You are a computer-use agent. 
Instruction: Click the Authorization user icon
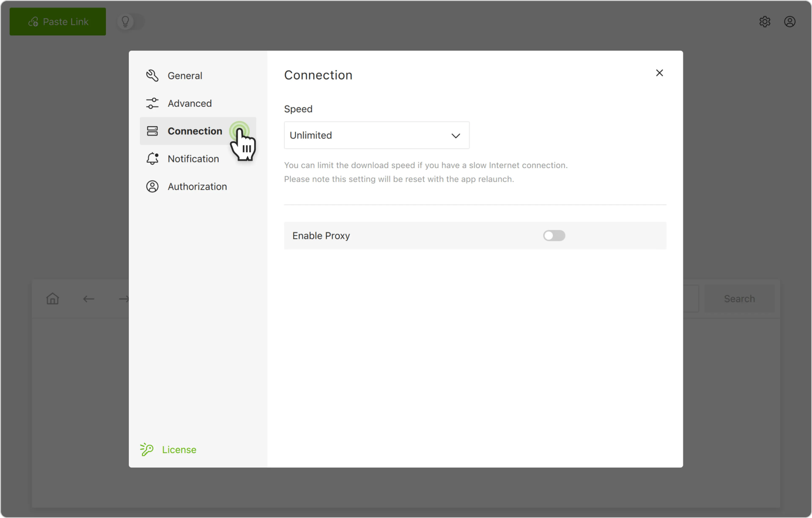(x=152, y=186)
